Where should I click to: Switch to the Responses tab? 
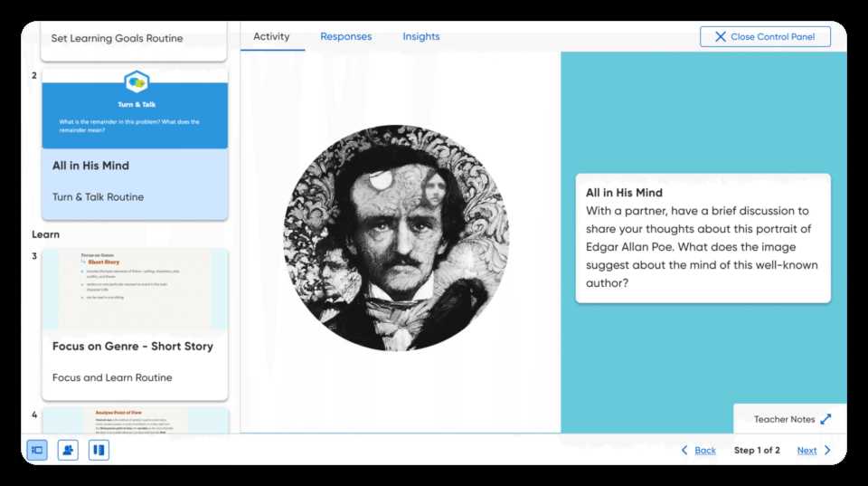click(346, 36)
